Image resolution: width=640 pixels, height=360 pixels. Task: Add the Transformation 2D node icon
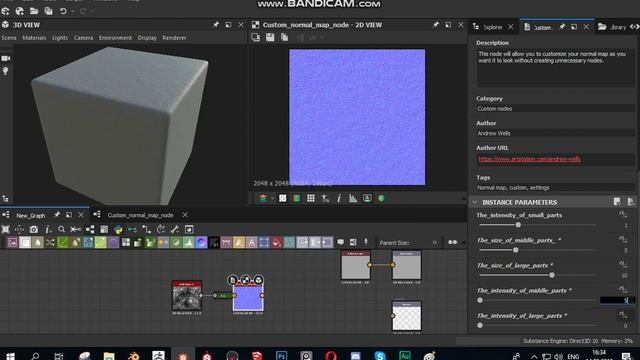click(264, 243)
